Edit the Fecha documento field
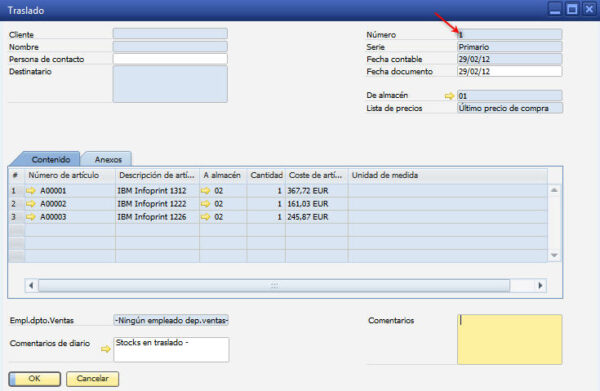Image resolution: width=600 pixels, height=391 pixels. click(509, 72)
